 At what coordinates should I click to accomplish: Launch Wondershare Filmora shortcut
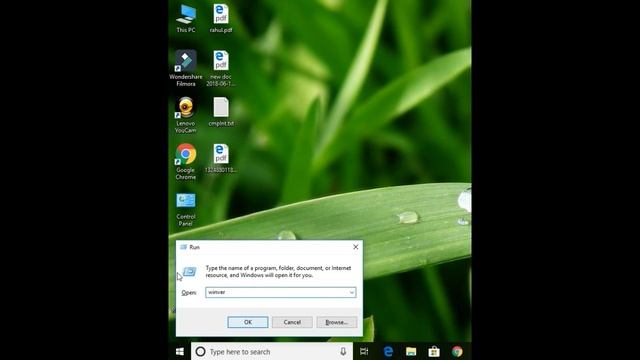pyautogui.click(x=186, y=68)
